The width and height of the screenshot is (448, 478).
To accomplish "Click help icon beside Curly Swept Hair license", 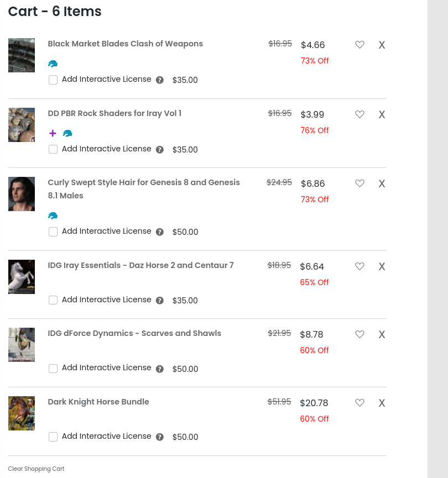I will (x=160, y=232).
